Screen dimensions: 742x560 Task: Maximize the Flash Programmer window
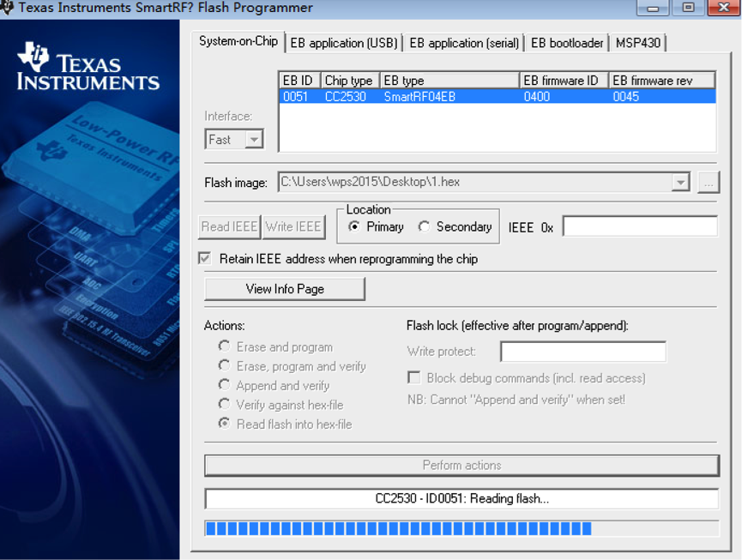(x=688, y=8)
